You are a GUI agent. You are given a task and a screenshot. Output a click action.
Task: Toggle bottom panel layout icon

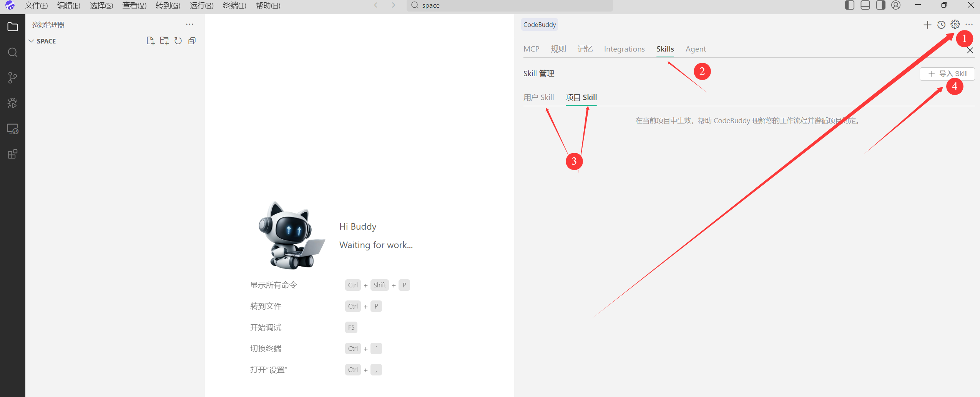865,5
